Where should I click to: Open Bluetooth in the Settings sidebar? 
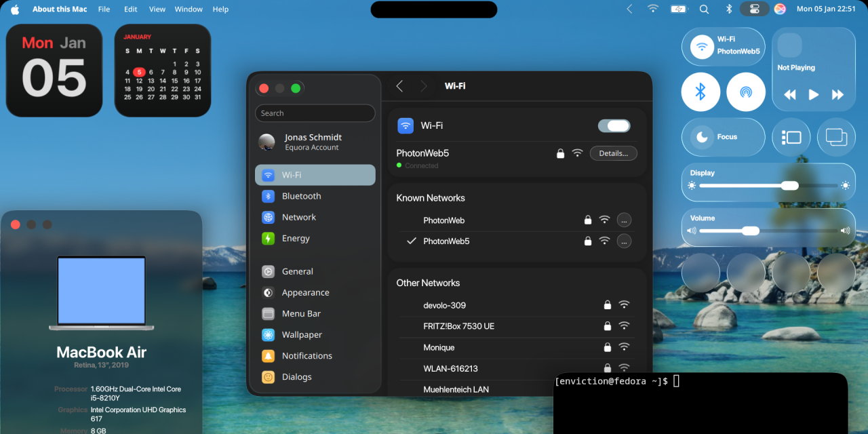pos(315,196)
